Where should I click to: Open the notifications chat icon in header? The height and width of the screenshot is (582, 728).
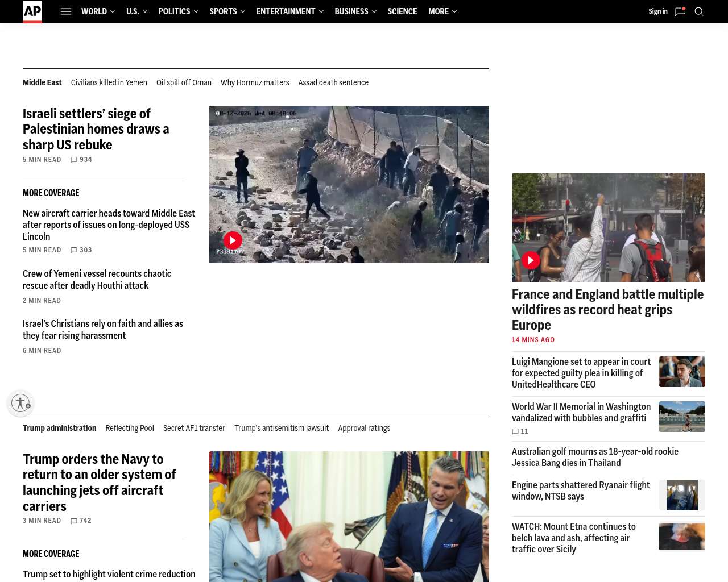point(680,11)
